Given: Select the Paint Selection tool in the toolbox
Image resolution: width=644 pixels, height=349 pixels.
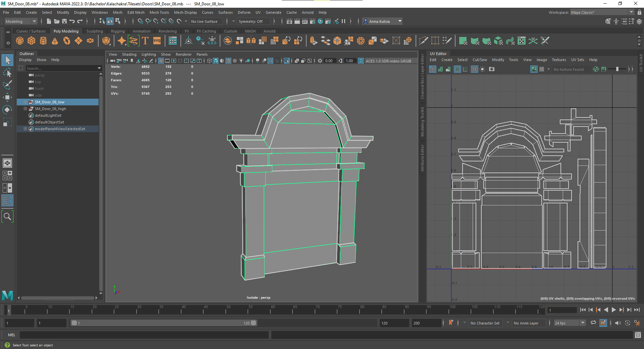Looking at the screenshot, I should coord(7,85).
